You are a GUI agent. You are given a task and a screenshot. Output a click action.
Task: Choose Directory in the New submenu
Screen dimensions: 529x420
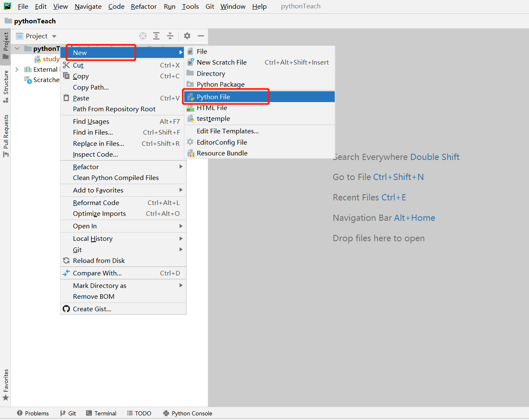tap(259, 73)
